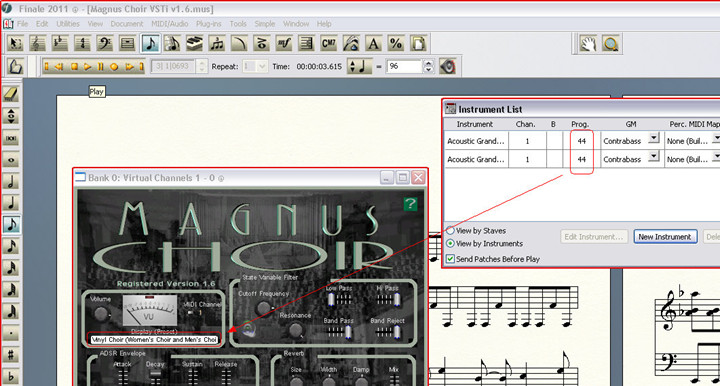Image resolution: width=720 pixels, height=386 pixels.
Task: Click the tempo value field showing 96
Action: pyautogui.click(x=404, y=67)
